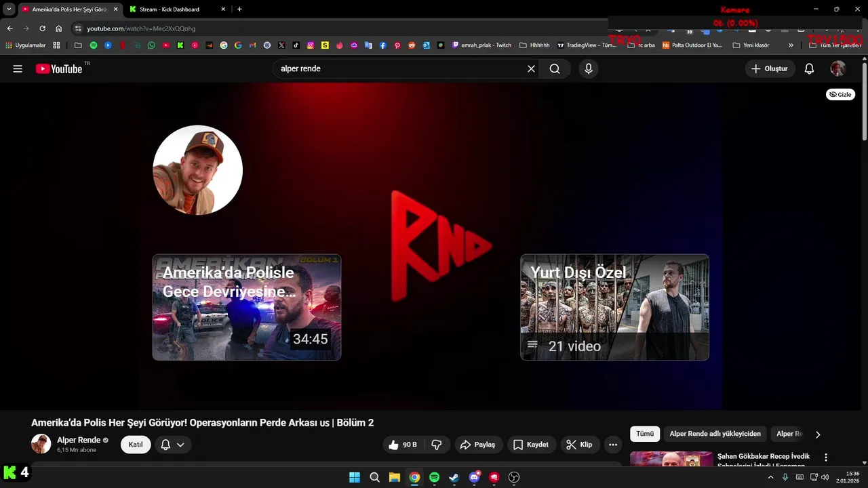Viewport: 868px width, 488px height.
Task: Reload the page
Action: pyautogui.click(x=42, y=28)
